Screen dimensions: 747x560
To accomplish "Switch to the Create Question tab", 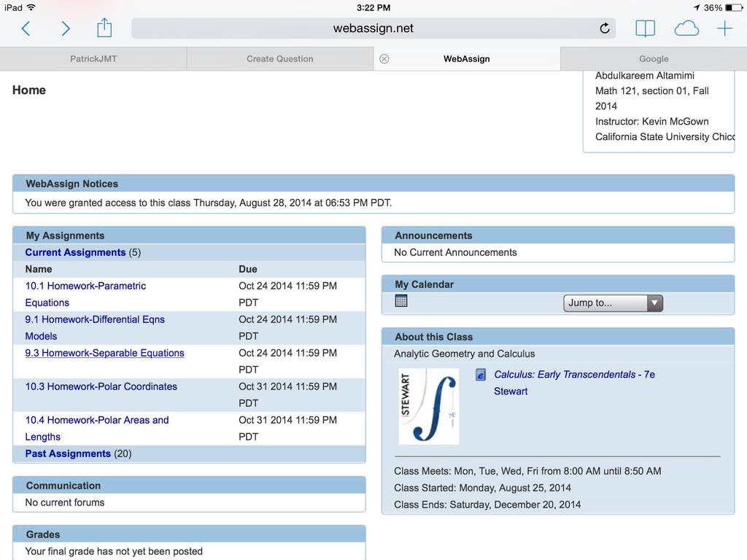I will (280, 58).
